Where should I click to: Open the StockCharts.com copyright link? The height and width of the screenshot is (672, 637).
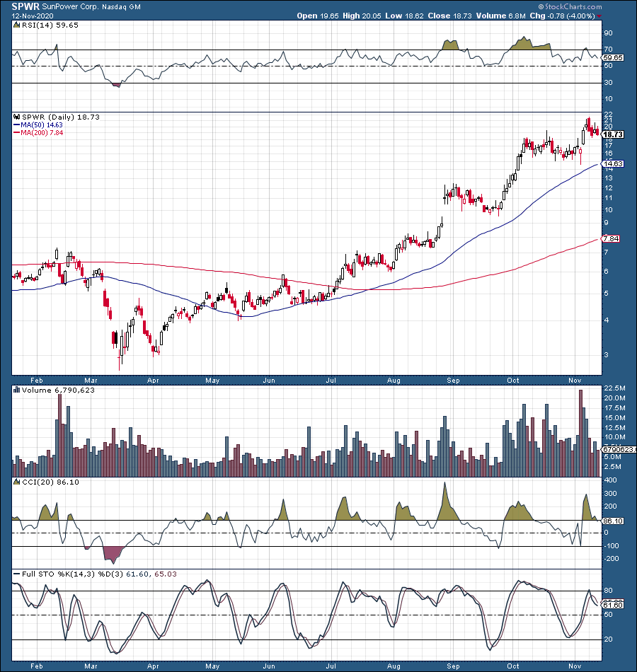570,7
